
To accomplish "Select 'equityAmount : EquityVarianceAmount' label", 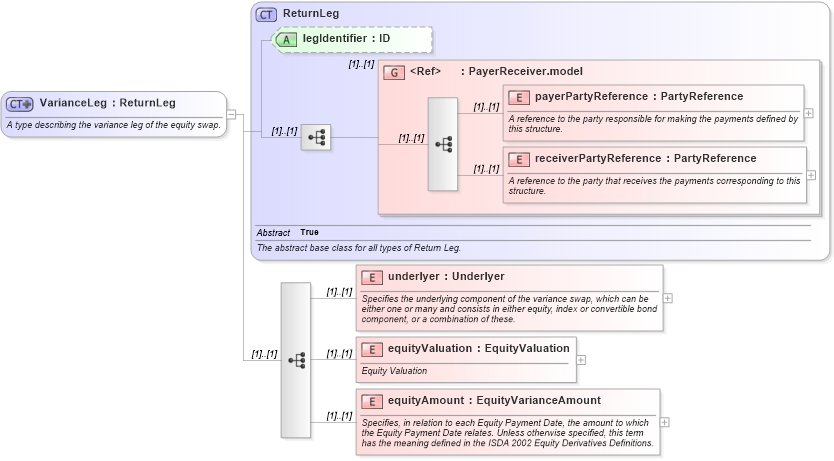I will tap(494, 401).
